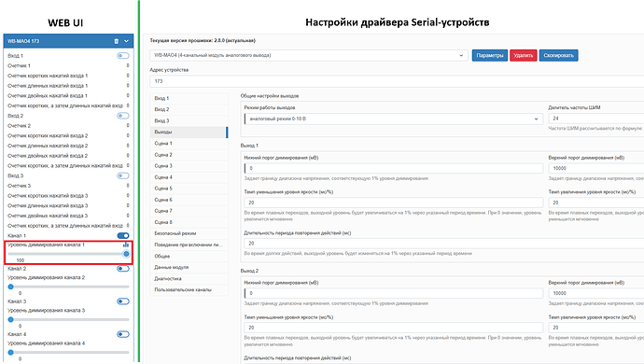Open the Общее tab
This screenshot has height=364, width=644.
pyautogui.click(x=189, y=256)
